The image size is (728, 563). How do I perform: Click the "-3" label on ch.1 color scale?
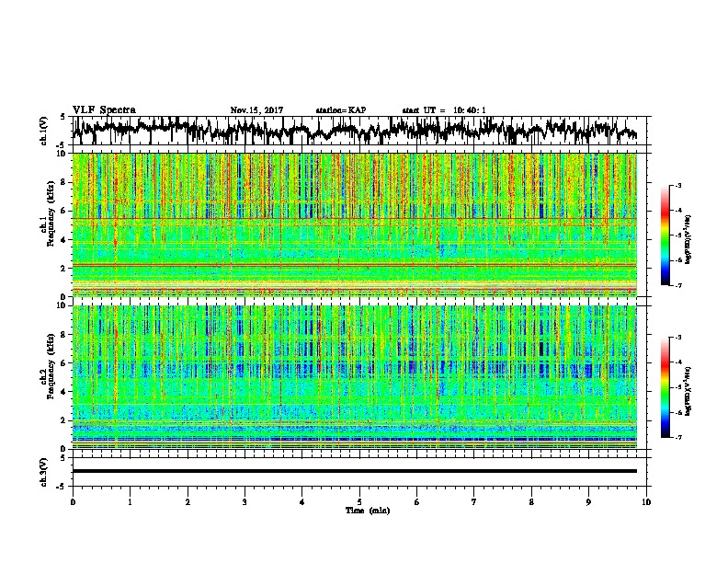677,185
